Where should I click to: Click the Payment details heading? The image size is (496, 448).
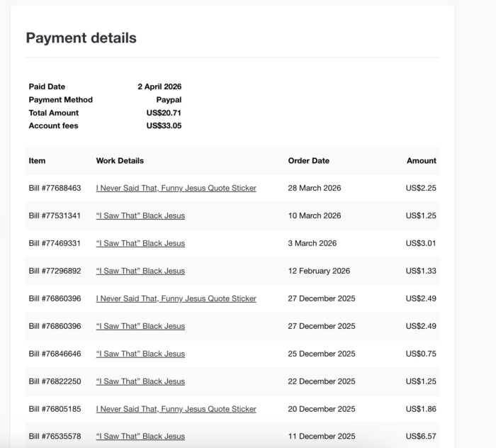[x=81, y=38]
